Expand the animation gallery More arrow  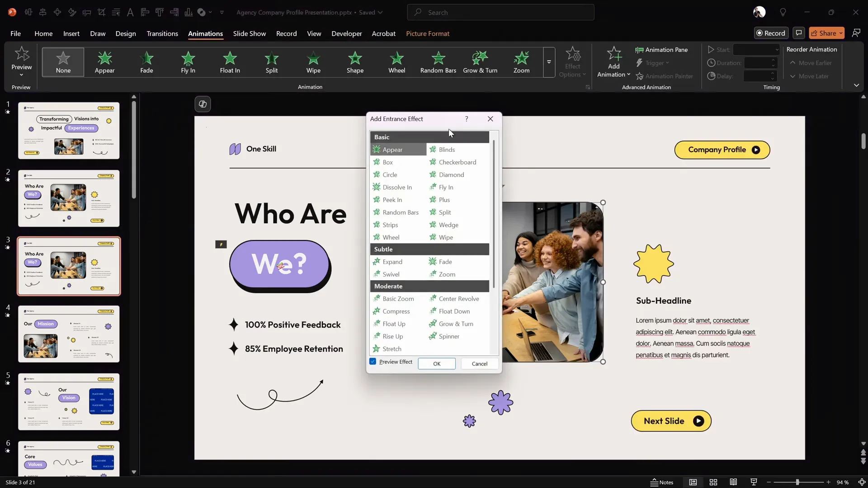coord(549,62)
